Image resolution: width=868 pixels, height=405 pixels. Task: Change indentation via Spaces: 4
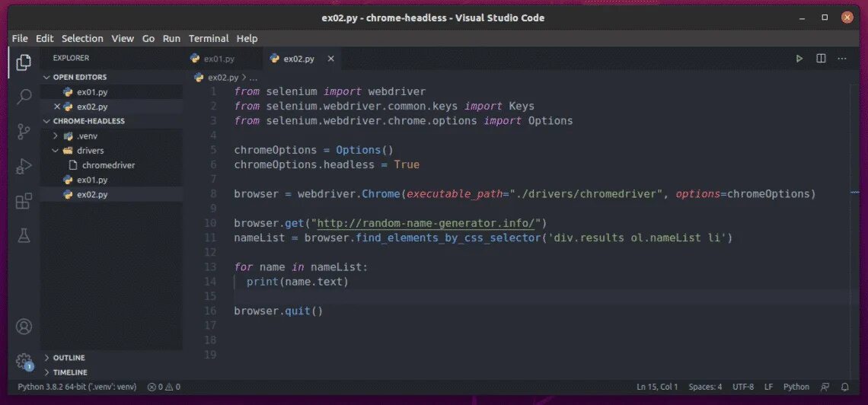(x=705, y=387)
